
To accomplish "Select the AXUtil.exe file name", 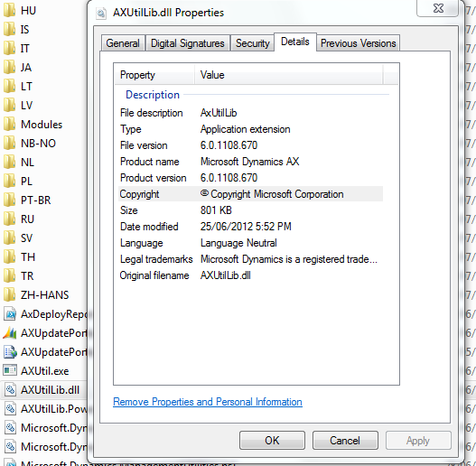I will [x=45, y=371].
